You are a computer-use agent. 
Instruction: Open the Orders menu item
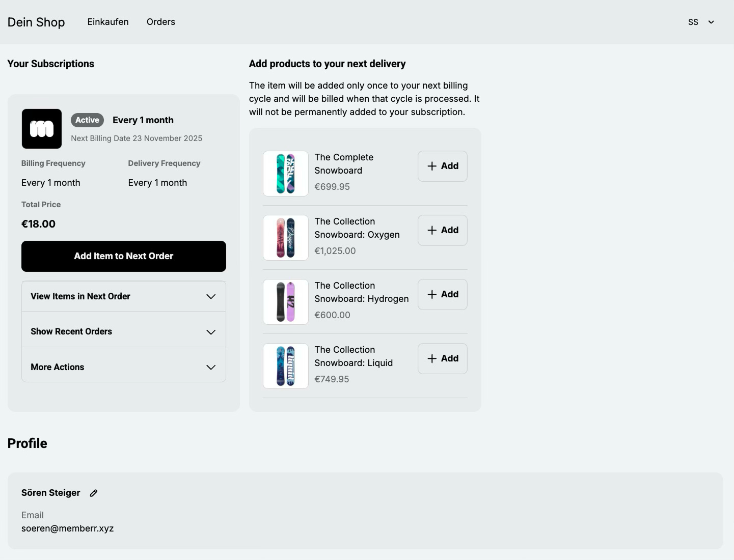161,22
